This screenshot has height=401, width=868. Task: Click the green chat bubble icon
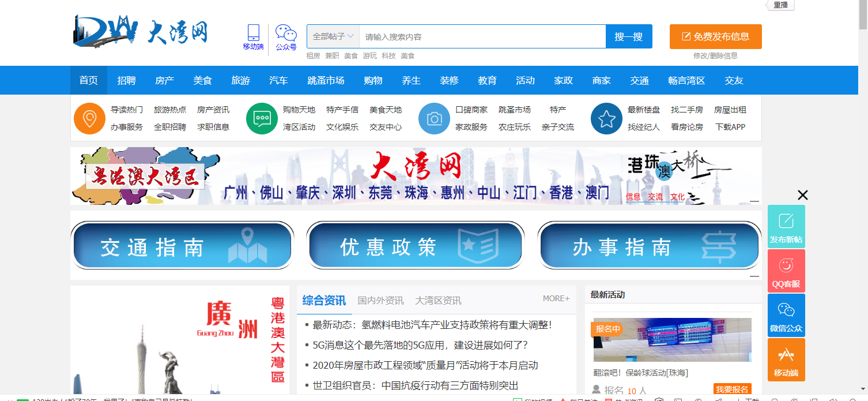tap(262, 118)
